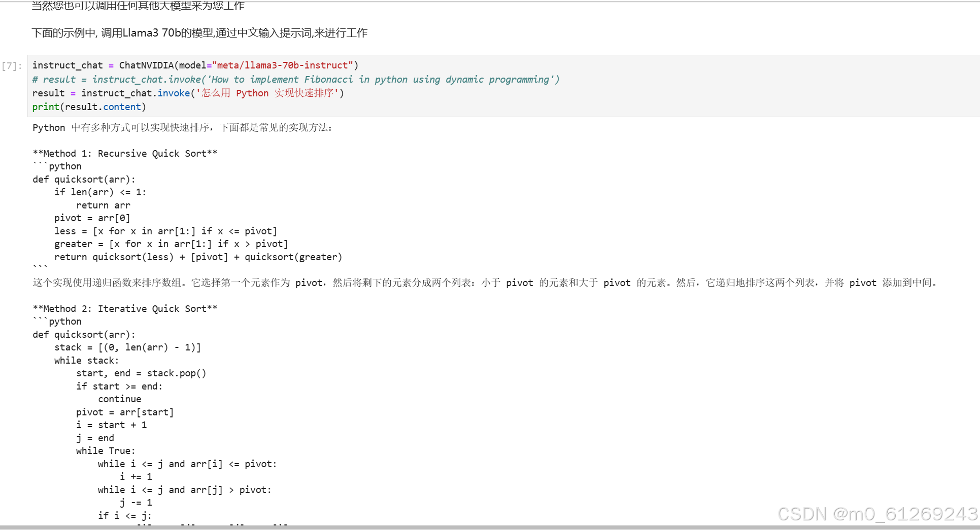Click the "meta/llama3-70b-instruct" model string

[x=283, y=65]
